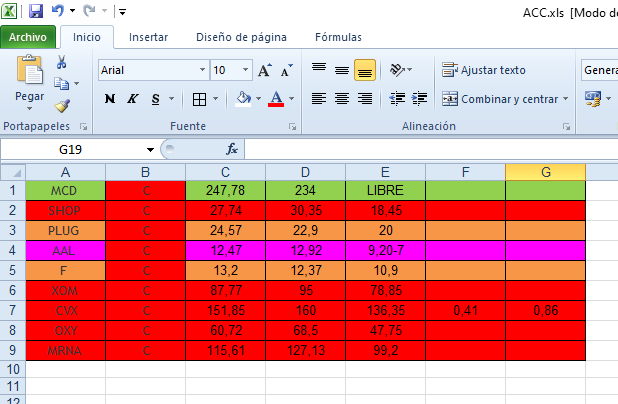Open the font size 10 dropdown
The image size is (618, 404).
(x=245, y=70)
